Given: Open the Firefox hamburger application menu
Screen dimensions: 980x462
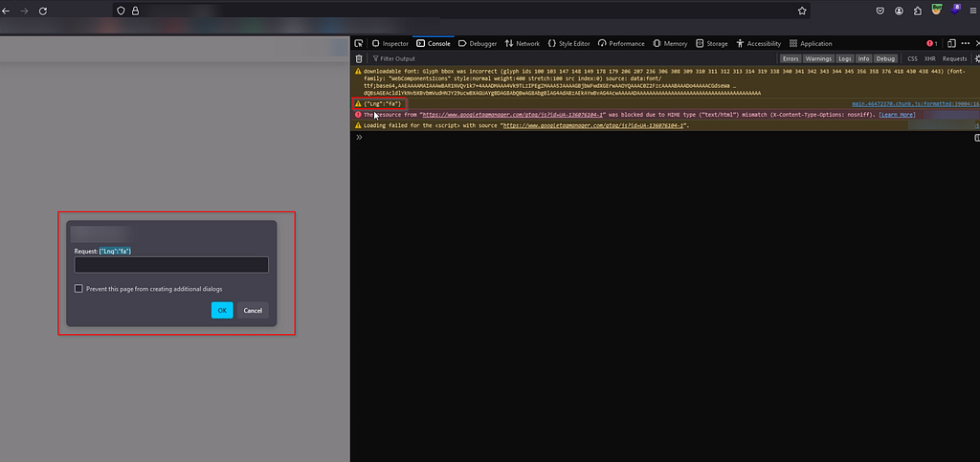Looking at the screenshot, I should point(973,11).
